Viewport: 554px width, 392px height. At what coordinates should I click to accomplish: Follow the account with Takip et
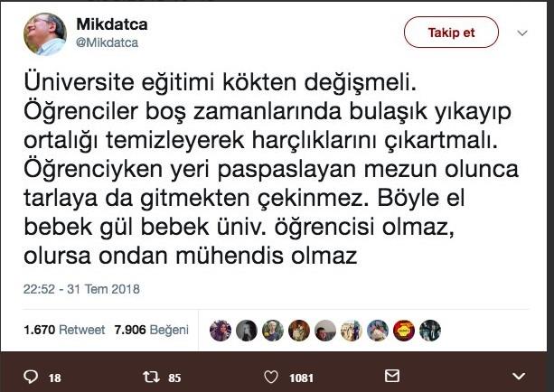click(x=452, y=32)
